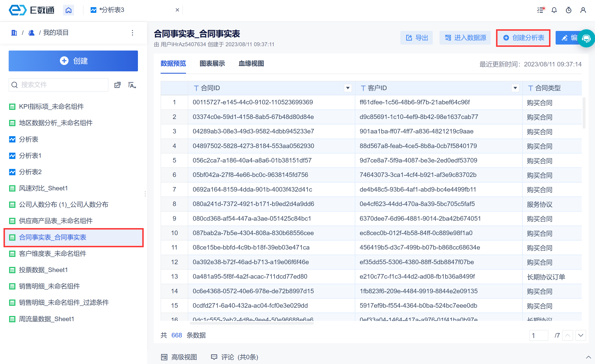Select 分析表2 in the file list
Screen dimensions: 595x364
click(x=30, y=172)
